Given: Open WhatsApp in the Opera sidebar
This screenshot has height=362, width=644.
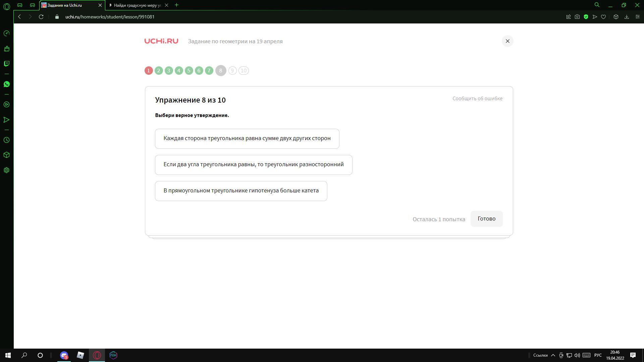Looking at the screenshot, I should click(6, 84).
